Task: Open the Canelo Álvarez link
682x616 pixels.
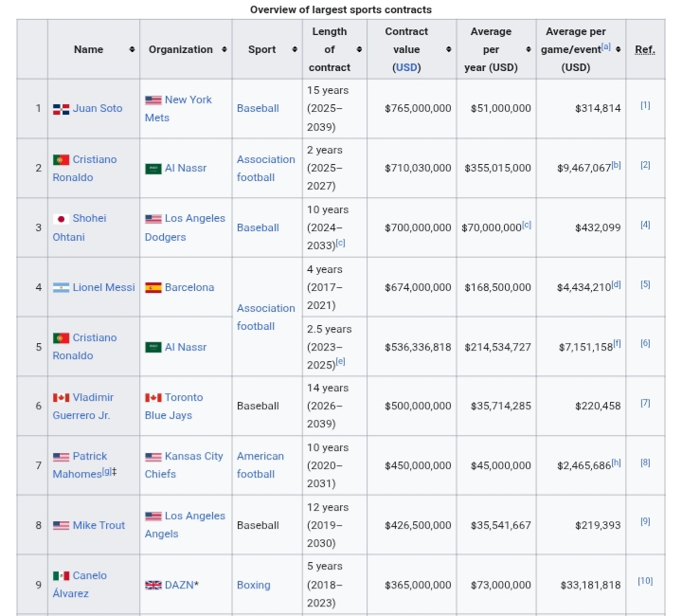Action: tap(80, 585)
